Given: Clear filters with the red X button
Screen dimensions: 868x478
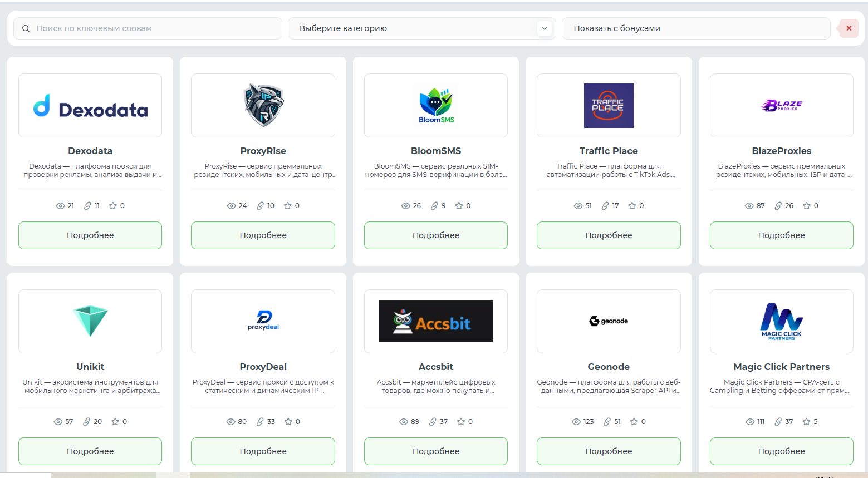Looking at the screenshot, I should coord(849,28).
